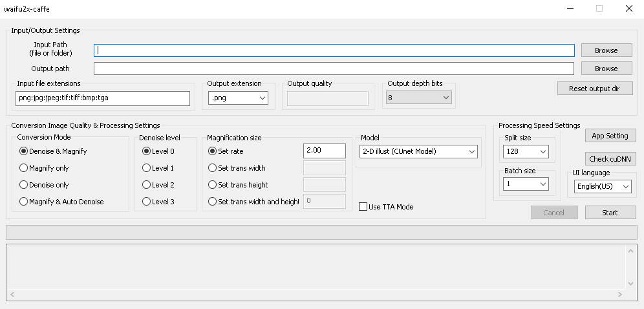
Task: Open the UI language dropdown
Action: (x=603, y=186)
